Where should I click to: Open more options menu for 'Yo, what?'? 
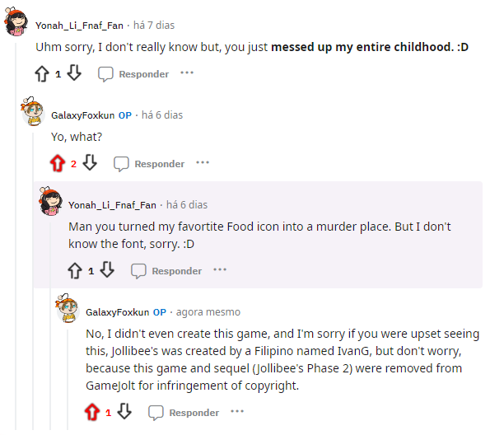[203, 162]
